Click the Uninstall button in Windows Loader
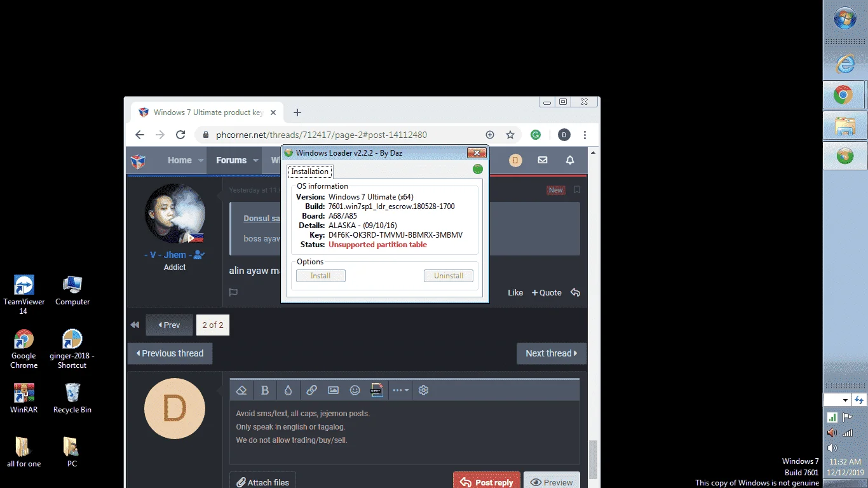This screenshot has height=488, width=868. (x=449, y=276)
